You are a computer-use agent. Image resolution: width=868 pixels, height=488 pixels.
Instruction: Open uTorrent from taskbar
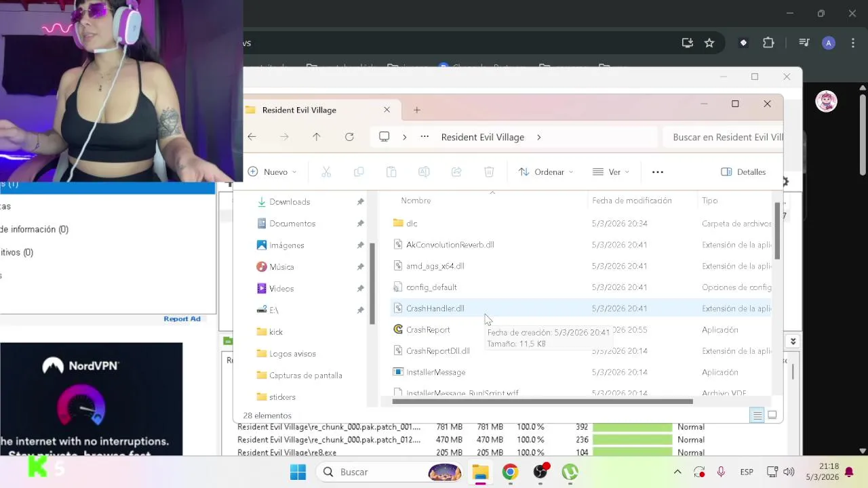(570, 472)
